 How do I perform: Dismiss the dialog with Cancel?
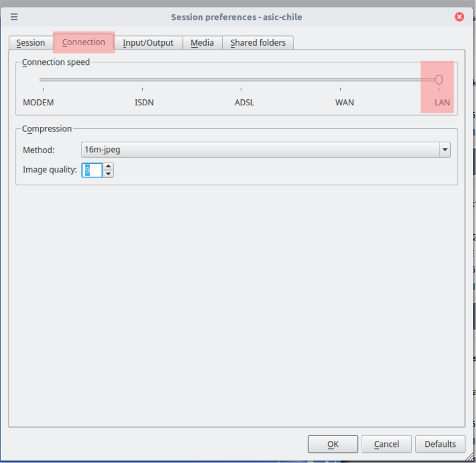386,444
